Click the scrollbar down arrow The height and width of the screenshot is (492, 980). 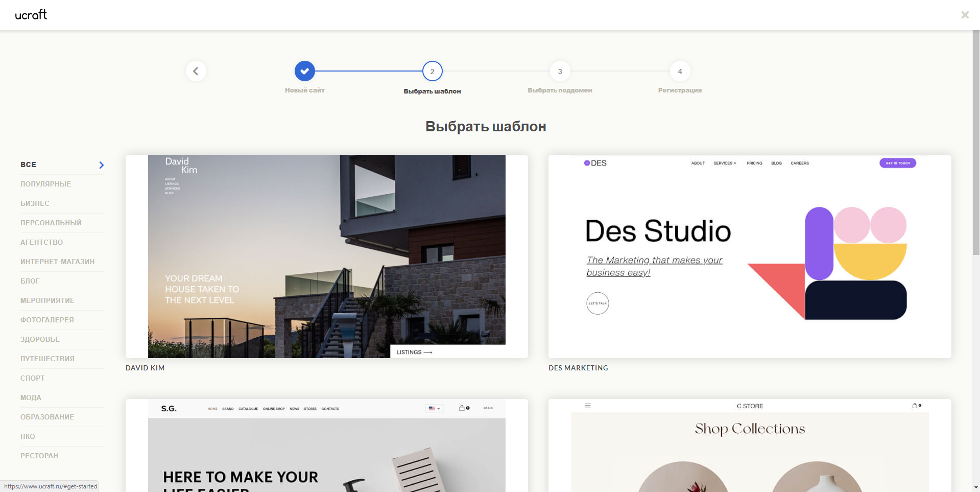[976, 487]
